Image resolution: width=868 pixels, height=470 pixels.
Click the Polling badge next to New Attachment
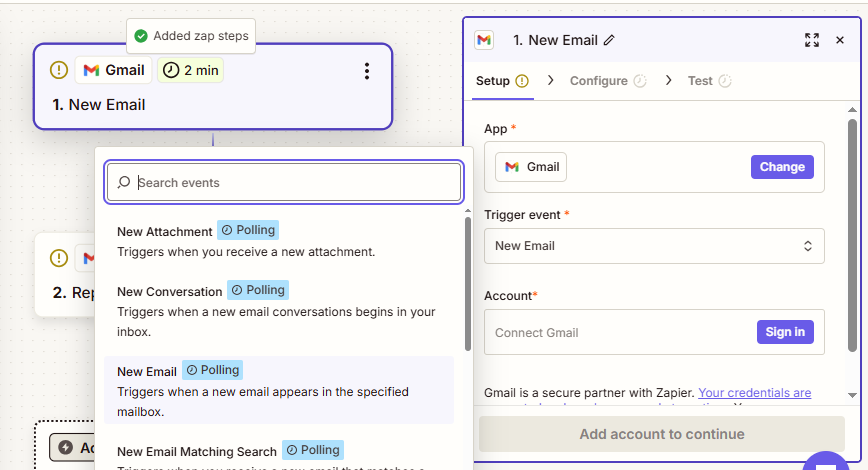[248, 230]
